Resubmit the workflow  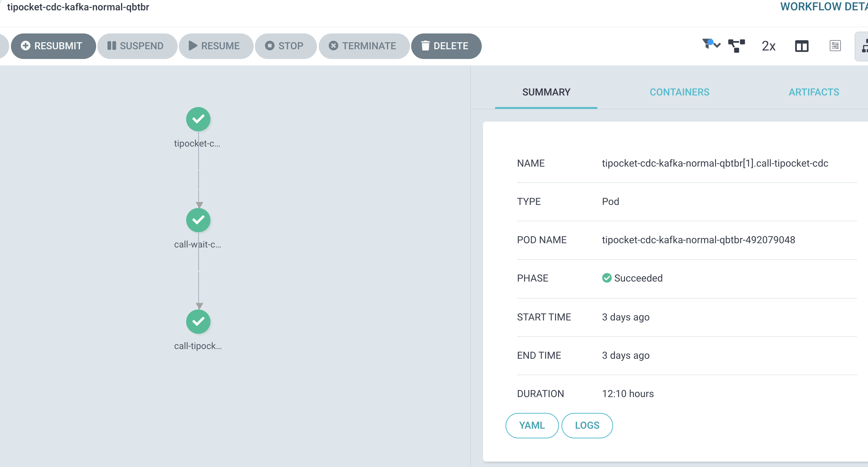click(53, 46)
